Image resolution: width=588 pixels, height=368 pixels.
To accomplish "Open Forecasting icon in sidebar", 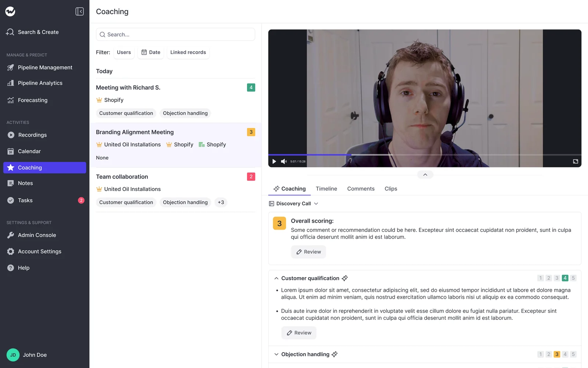I will pos(11,100).
